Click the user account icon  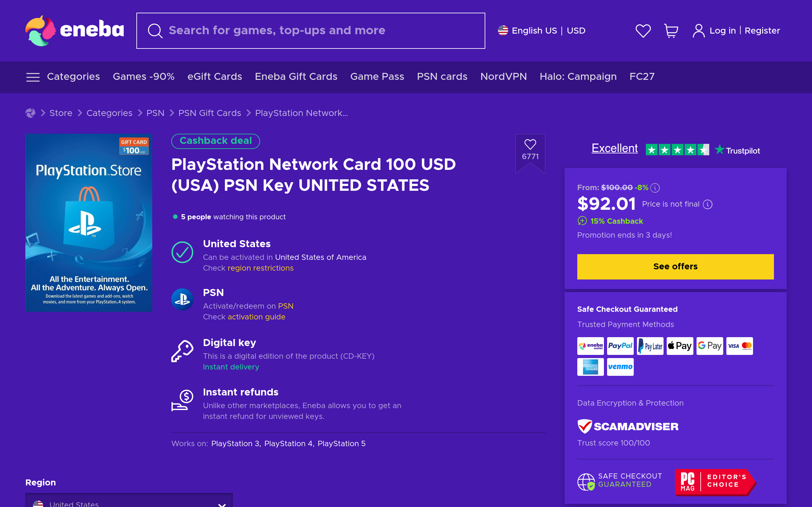coord(698,31)
